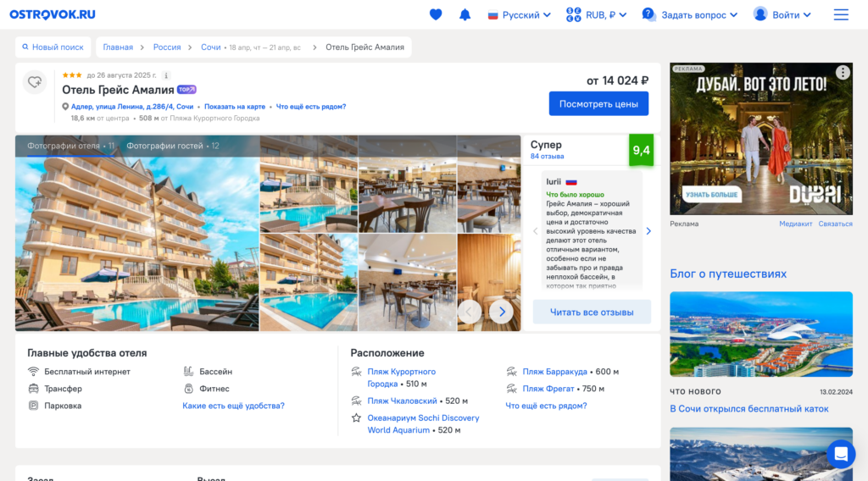
Task: Click Читать все отзывы button
Action: 592,312
